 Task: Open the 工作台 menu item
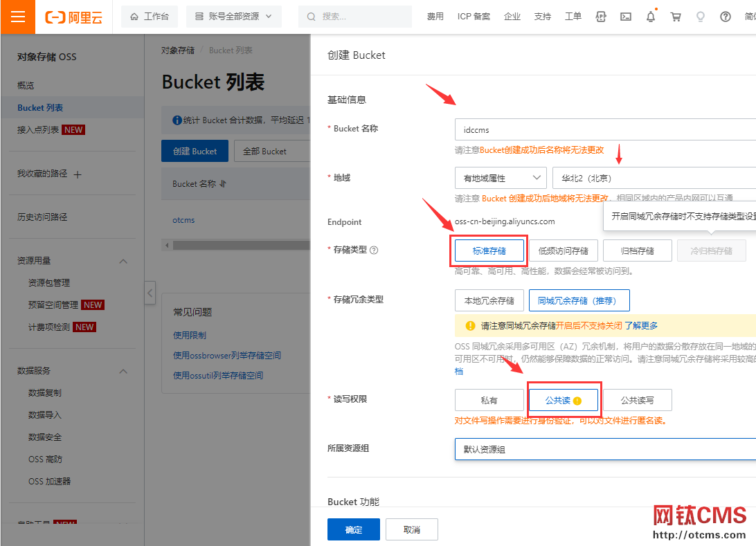point(150,16)
